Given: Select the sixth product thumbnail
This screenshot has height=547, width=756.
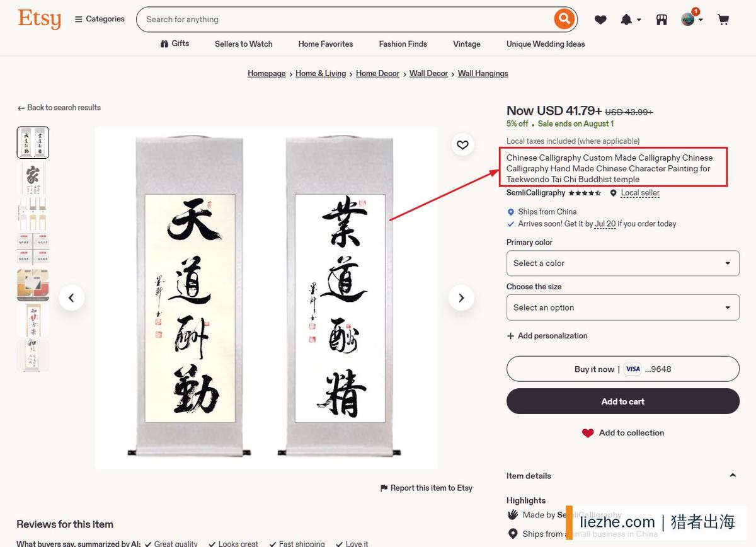Looking at the screenshot, I should click(33, 320).
